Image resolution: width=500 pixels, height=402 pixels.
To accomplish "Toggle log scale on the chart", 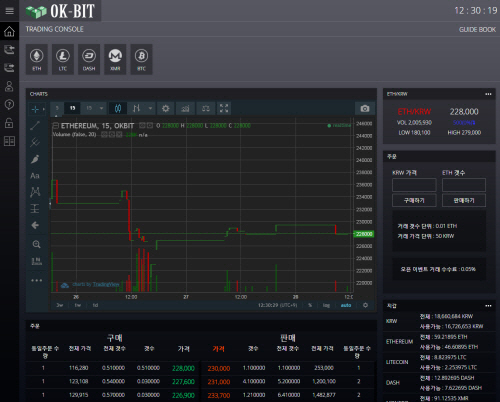I will coord(326,305).
